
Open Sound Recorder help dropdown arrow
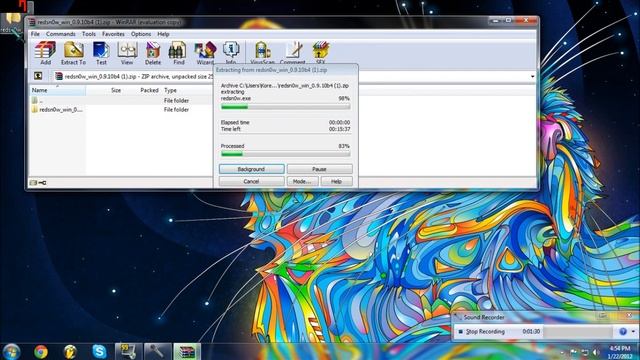tap(633, 332)
